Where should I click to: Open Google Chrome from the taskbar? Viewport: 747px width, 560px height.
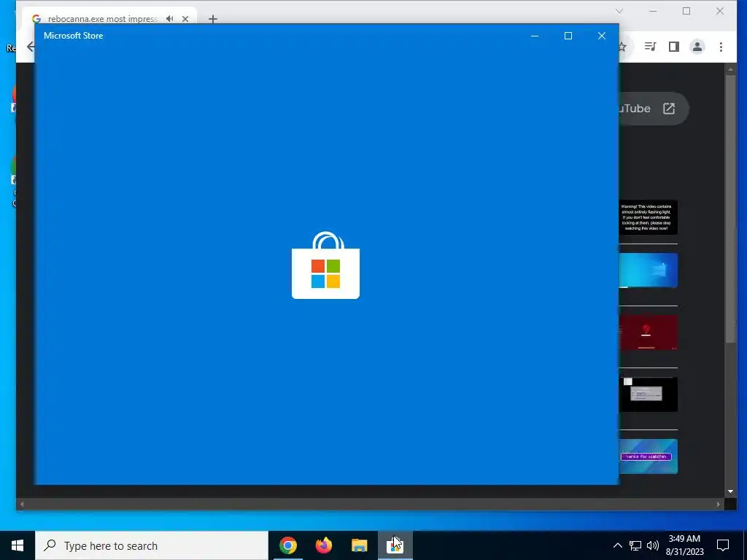click(x=287, y=545)
